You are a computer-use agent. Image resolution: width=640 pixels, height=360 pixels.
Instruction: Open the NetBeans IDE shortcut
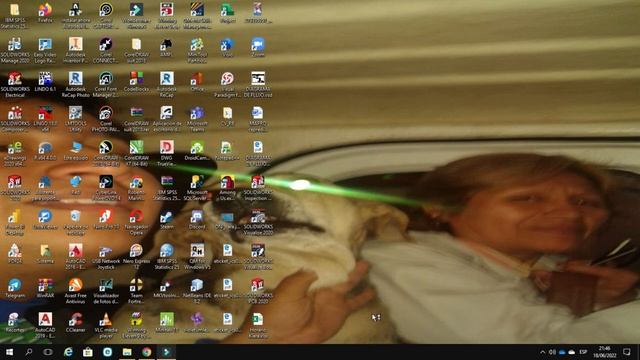point(197,291)
